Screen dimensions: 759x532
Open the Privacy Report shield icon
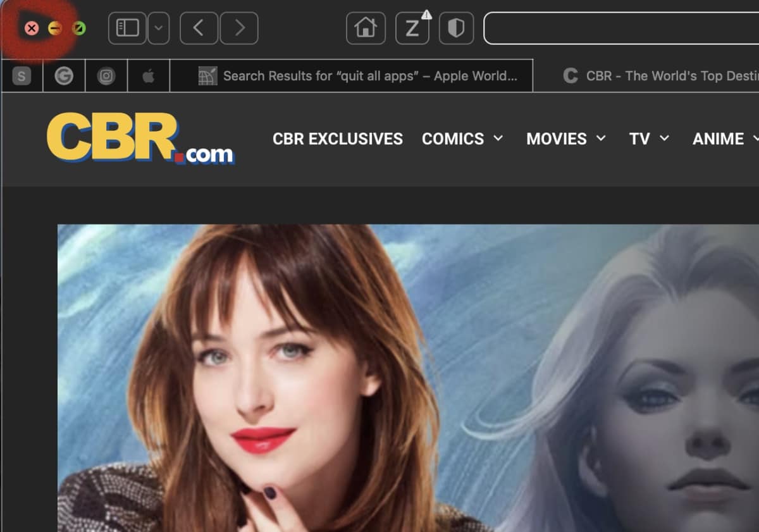click(x=456, y=28)
